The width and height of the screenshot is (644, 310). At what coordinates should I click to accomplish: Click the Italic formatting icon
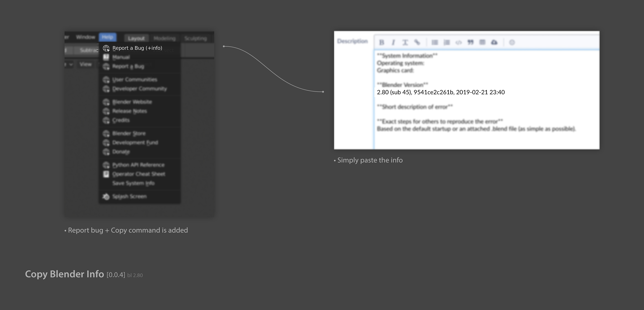pyautogui.click(x=393, y=42)
